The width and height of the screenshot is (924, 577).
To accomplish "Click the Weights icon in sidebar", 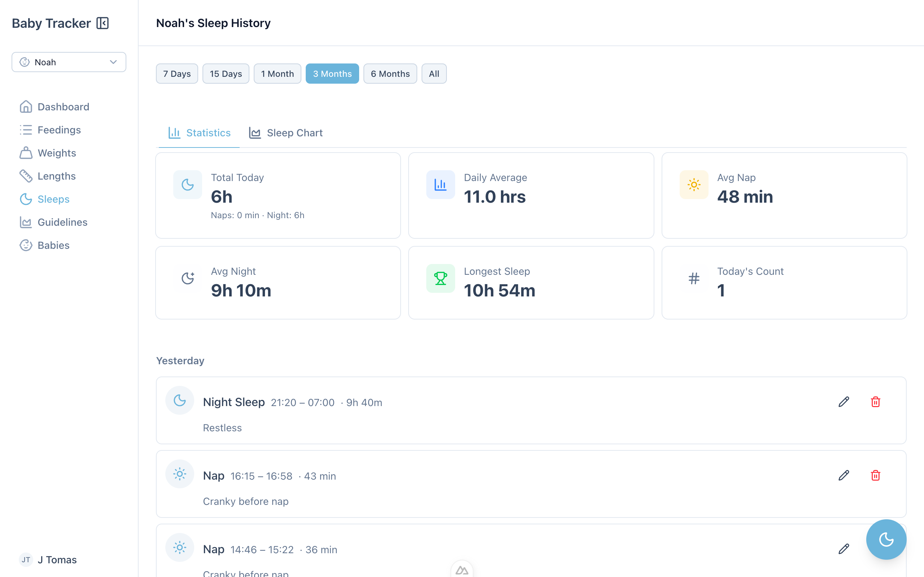I will point(26,153).
